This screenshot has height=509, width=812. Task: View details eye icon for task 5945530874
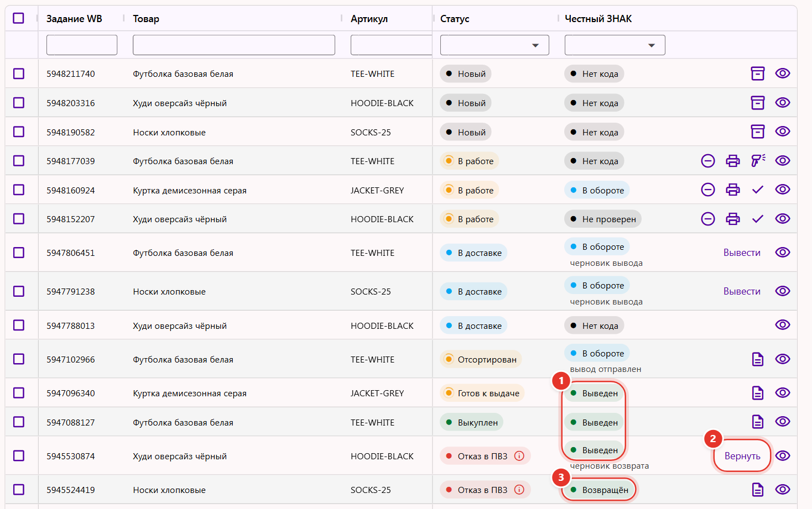783,456
